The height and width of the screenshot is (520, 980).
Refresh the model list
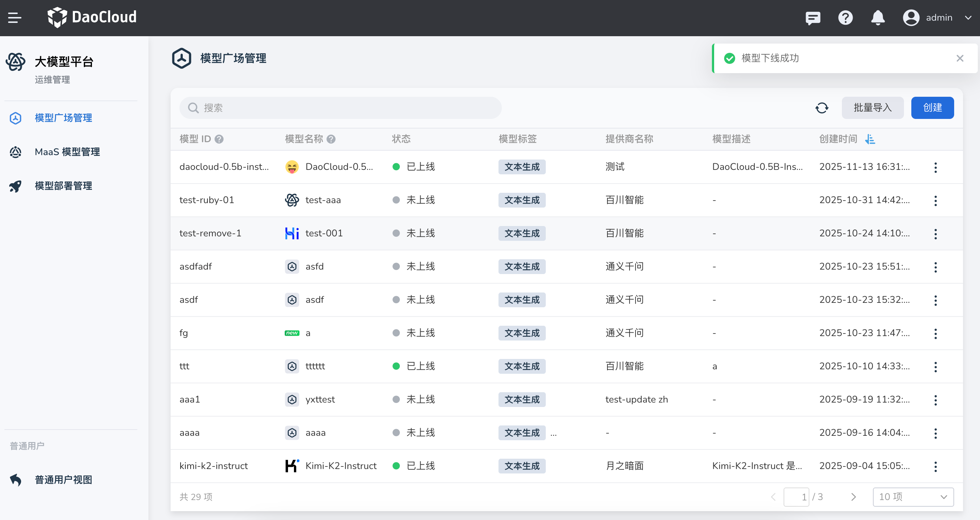click(x=822, y=108)
